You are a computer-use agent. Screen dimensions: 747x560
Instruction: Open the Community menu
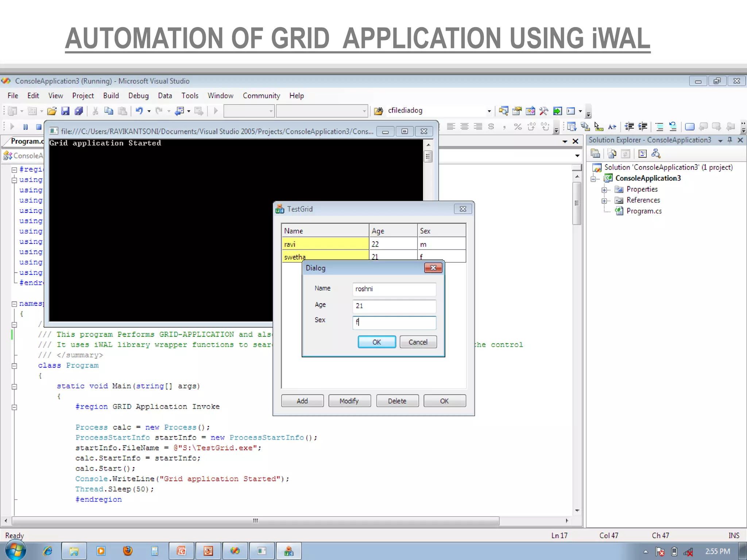pyautogui.click(x=262, y=96)
